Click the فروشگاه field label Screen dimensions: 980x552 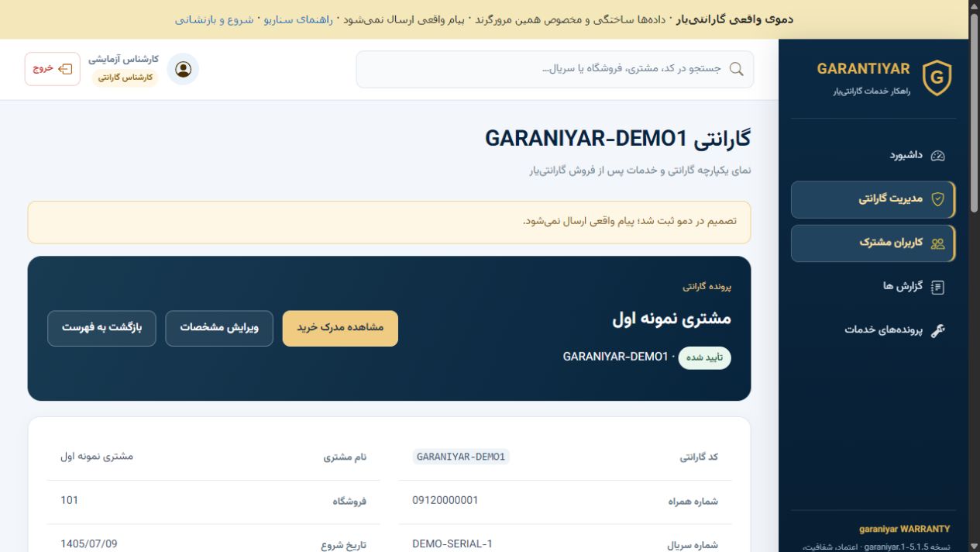tap(349, 502)
